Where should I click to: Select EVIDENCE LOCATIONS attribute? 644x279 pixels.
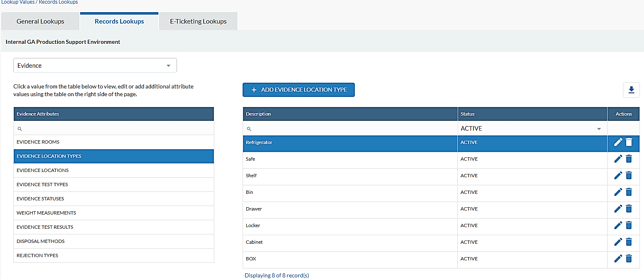pyautogui.click(x=114, y=170)
